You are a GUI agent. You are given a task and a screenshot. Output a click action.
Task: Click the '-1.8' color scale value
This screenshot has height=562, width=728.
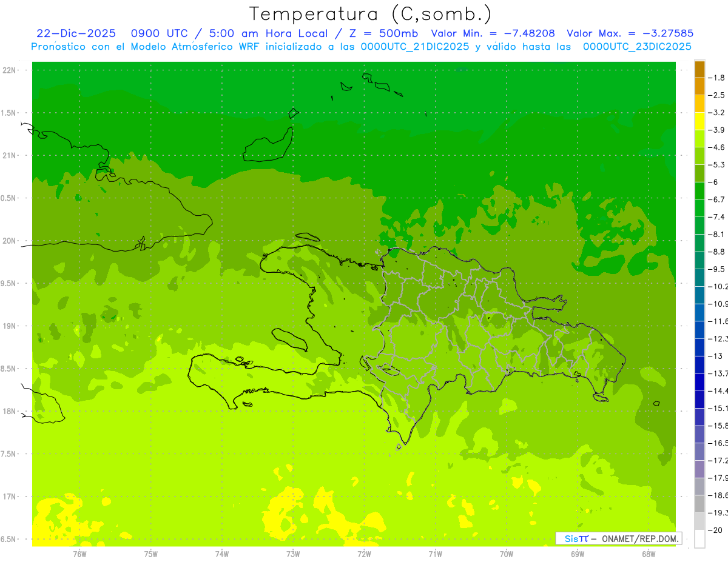pyautogui.click(x=716, y=78)
